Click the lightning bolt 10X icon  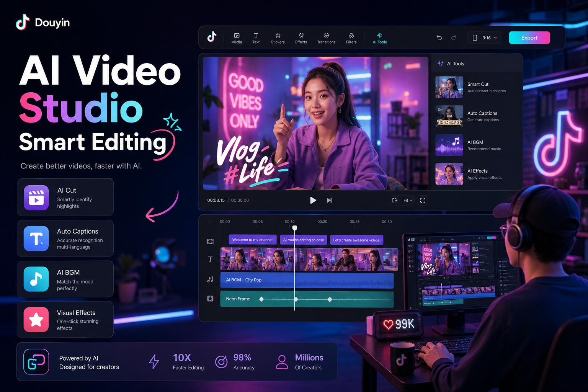click(x=154, y=361)
